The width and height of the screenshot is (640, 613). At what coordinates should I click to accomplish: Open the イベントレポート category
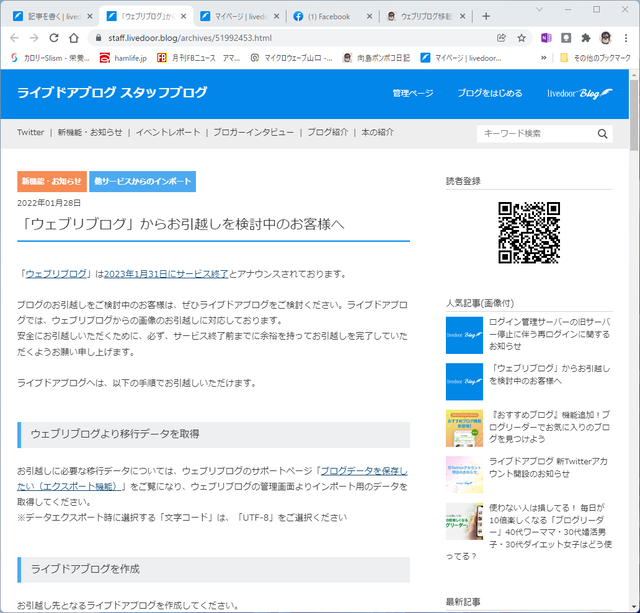[168, 132]
